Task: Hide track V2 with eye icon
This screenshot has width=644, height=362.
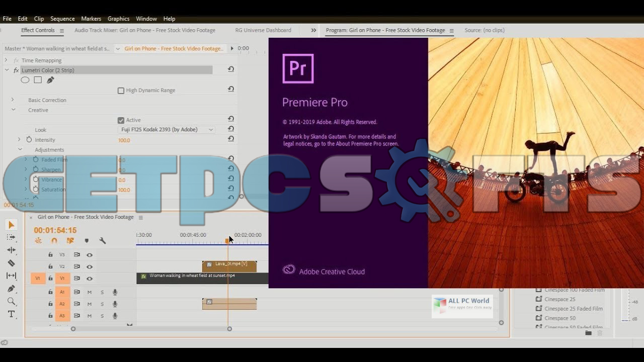Action: [90, 267]
